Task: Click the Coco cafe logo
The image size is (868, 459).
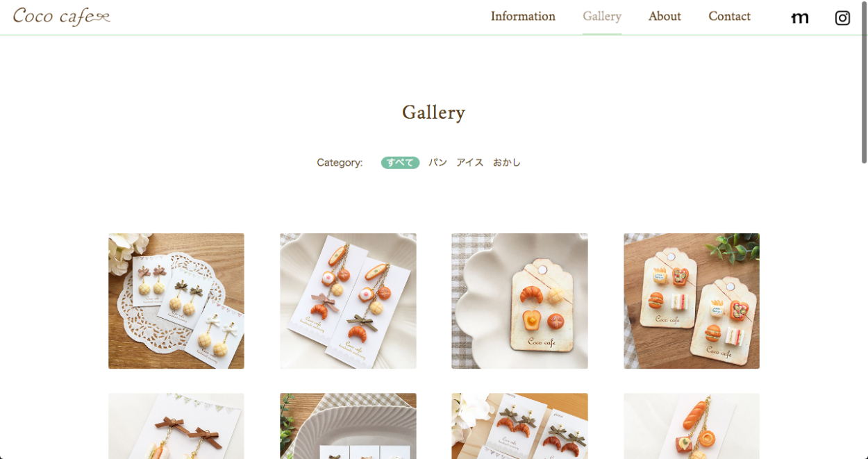Action: [62, 16]
